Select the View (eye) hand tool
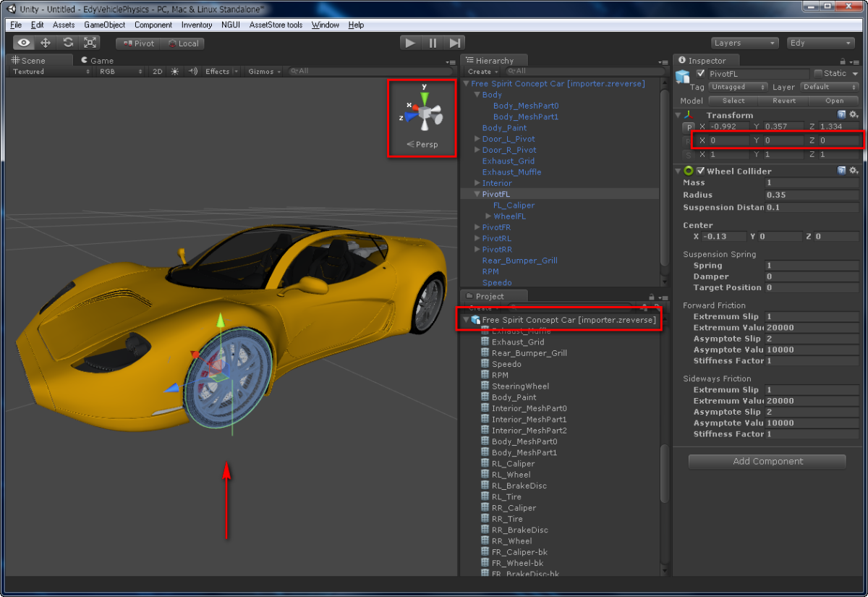This screenshot has height=597, width=868. click(24, 43)
